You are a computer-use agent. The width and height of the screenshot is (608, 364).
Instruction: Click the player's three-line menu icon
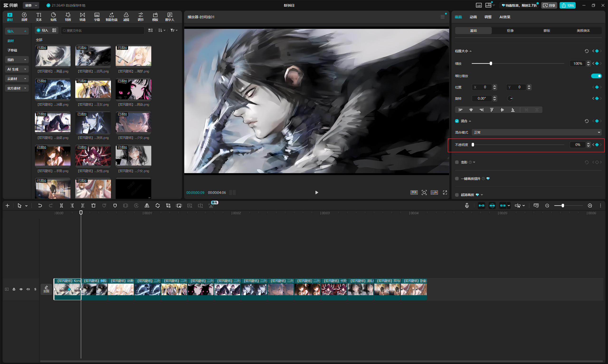442,17
